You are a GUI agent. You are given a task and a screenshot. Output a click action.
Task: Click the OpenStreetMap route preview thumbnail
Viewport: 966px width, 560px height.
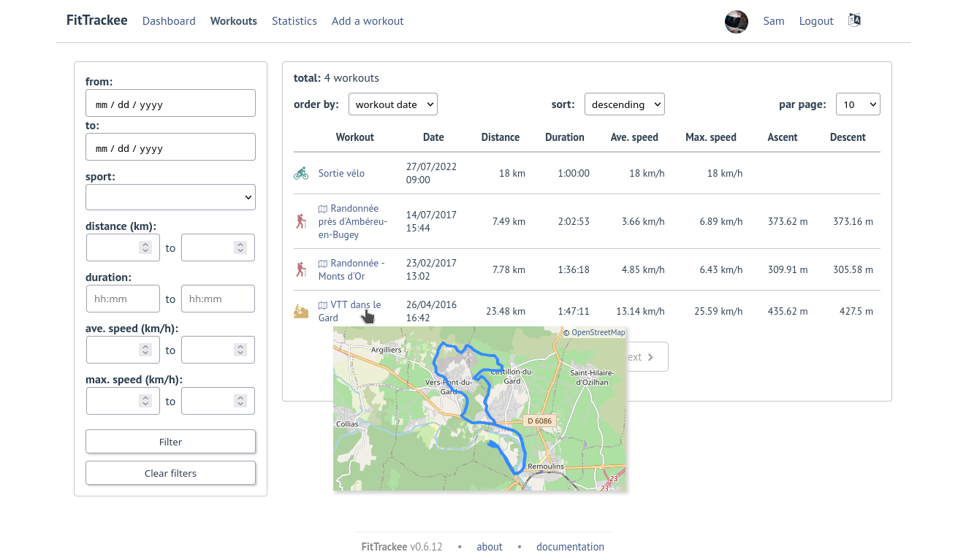coord(479,409)
